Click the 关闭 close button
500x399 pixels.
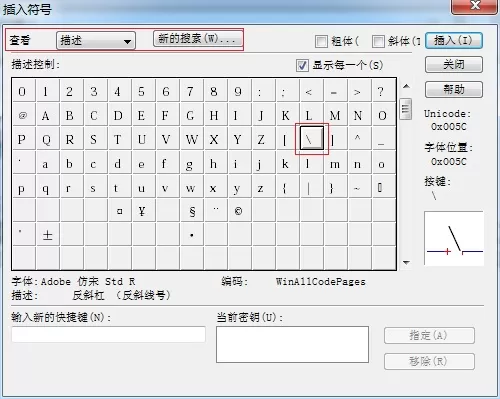(x=454, y=64)
